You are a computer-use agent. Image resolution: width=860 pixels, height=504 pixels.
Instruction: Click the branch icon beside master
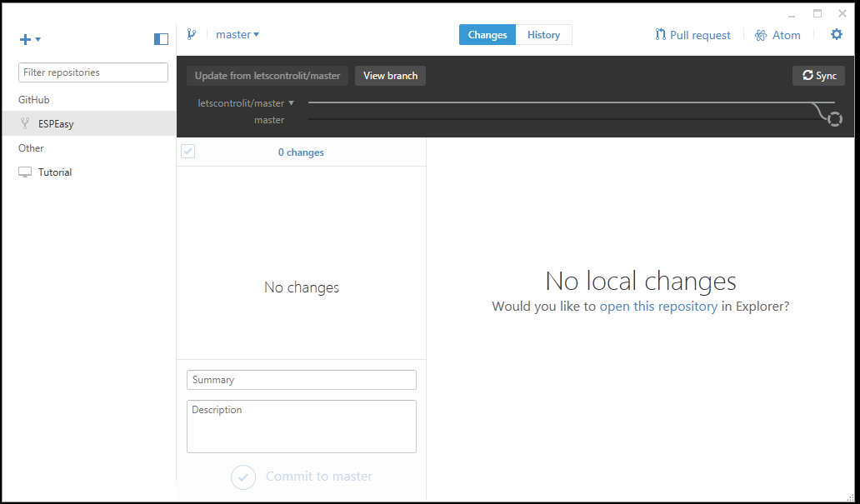(191, 34)
